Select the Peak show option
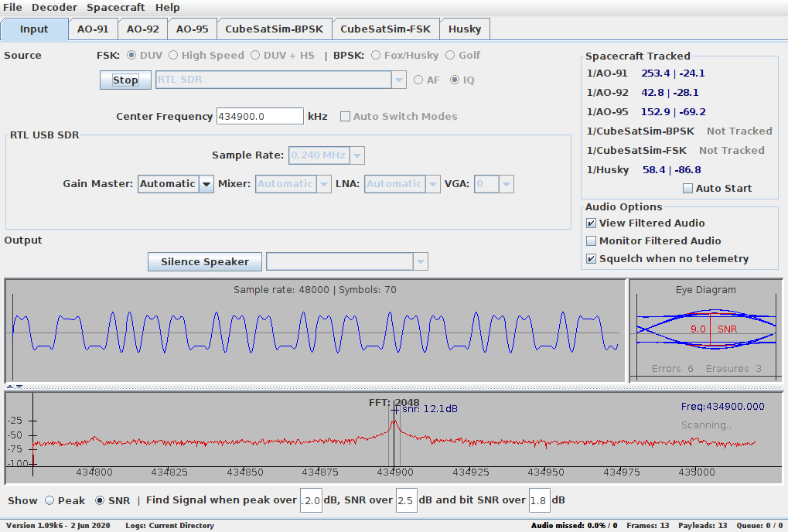This screenshot has width=788, height=532. pos(65,500)
